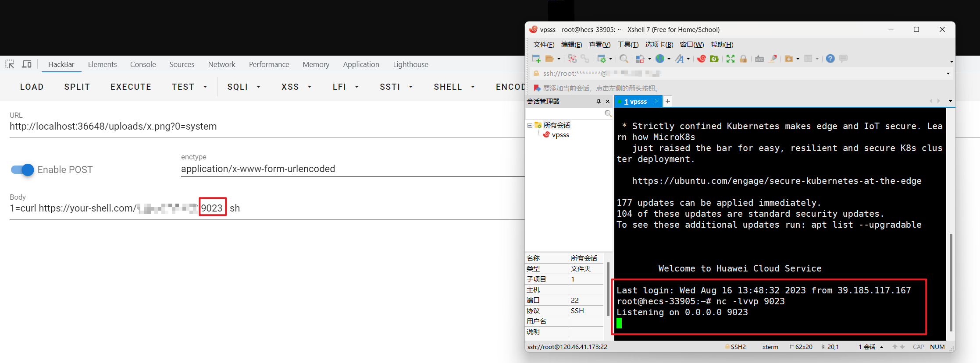Click the red Xshell swirl icon in toolbar
Screen dimensions: 980x363
pos(701,59)
